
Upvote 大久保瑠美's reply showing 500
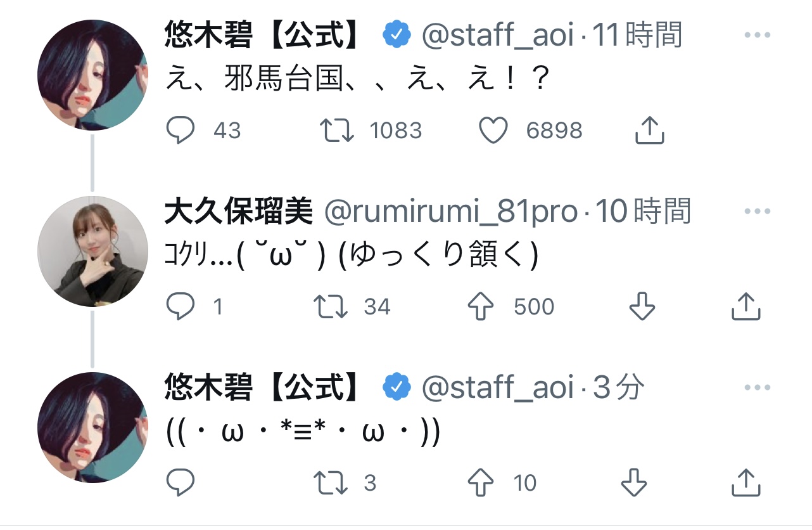[x=480, y=307]
